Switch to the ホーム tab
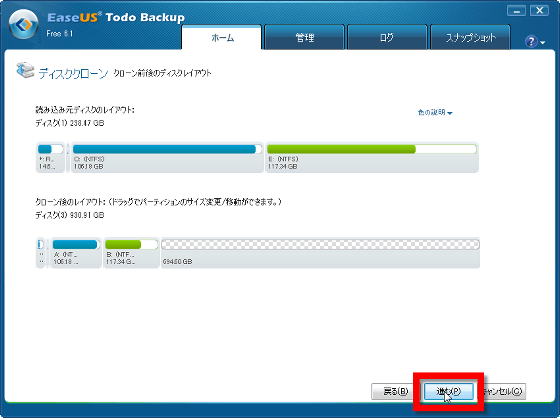This screenshot has width=560, height=418. click(222, 38)
